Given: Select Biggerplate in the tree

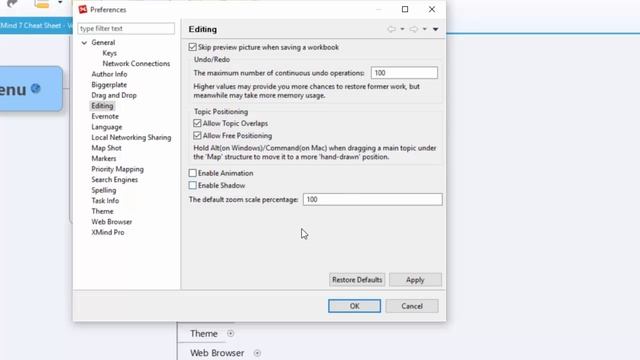Looking at the screenshot, I should (x=109, y=85).
